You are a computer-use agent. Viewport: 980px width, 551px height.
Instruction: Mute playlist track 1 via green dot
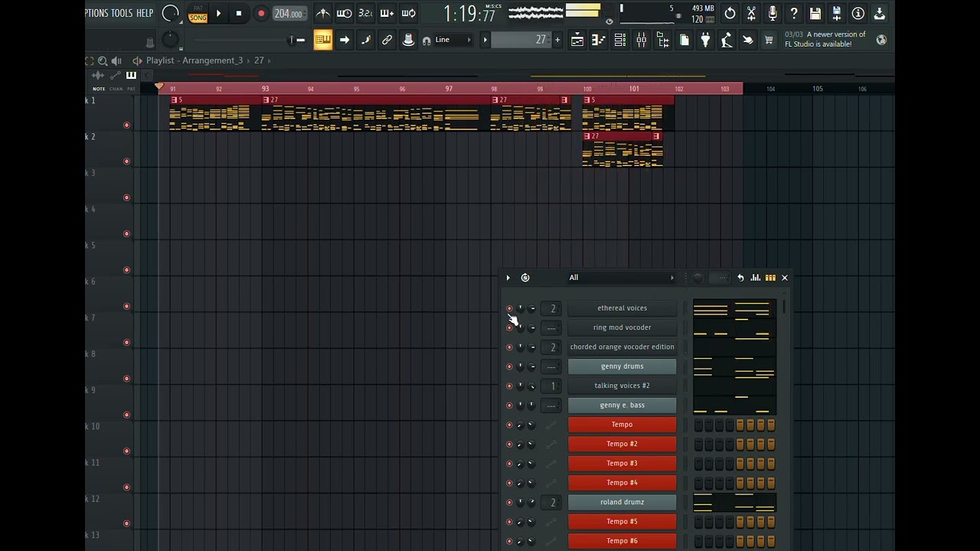point(126,125)
